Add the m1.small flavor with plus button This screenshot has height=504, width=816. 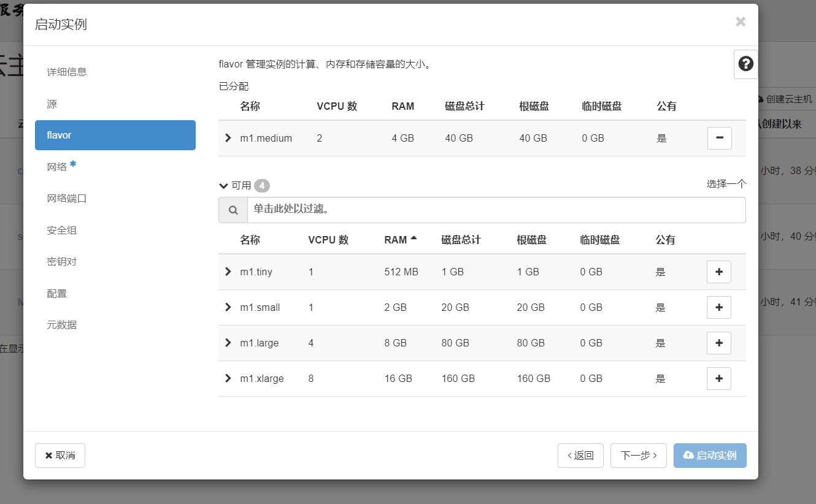click(x=719, y=307)
